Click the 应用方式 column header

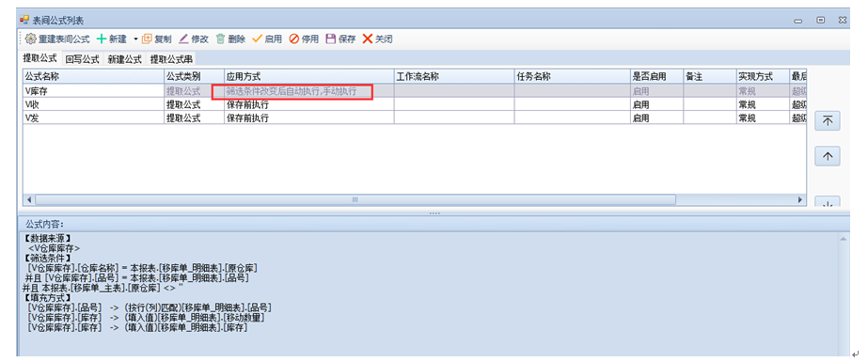(308, 76)
